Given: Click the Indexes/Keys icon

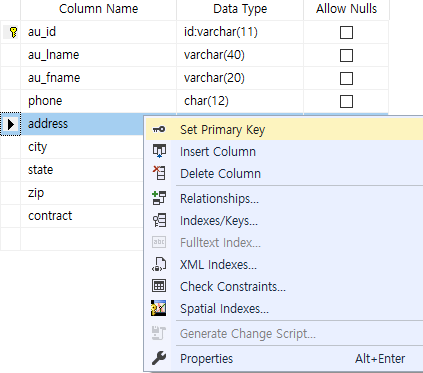Looking at the screenshot, I should tap(159, 220).
